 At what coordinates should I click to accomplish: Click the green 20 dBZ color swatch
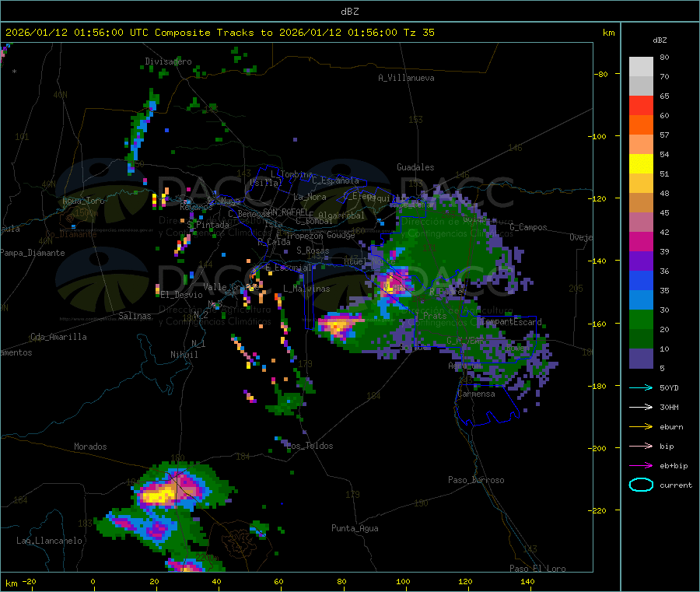(641, 319)
